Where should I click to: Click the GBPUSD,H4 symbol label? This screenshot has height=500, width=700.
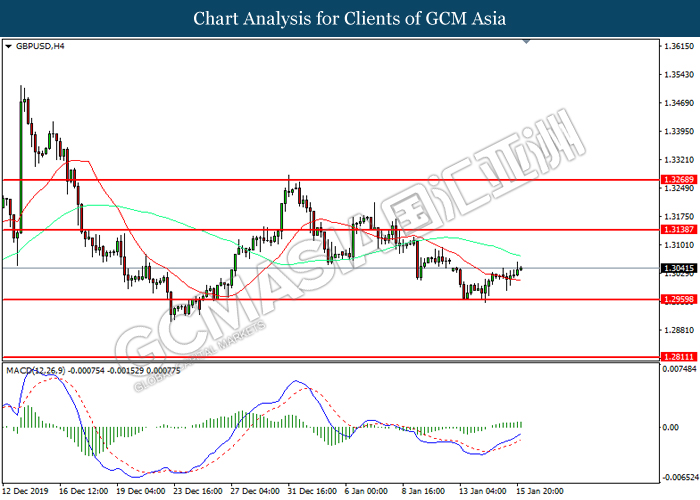point(40,46)
